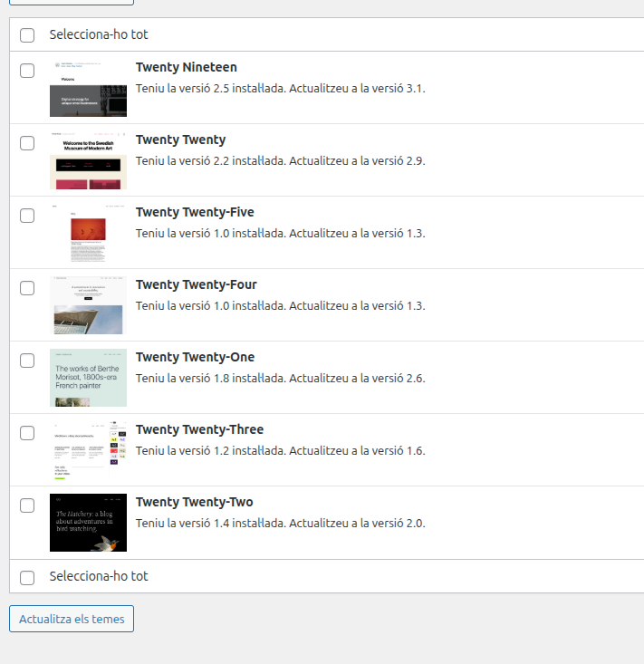Toggle the Twenty Twenty-One theme checkbox
Viewport: 644px width, 664px height.
27,361
